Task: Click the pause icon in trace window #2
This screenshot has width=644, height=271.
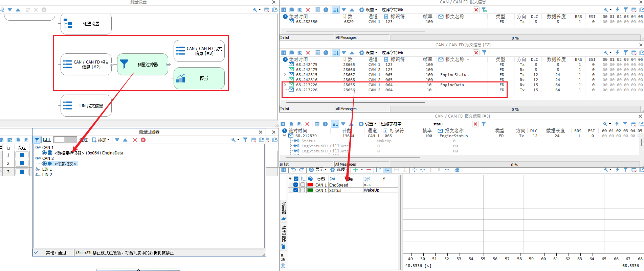Action: pyautogui.click(x=284, y=53)
